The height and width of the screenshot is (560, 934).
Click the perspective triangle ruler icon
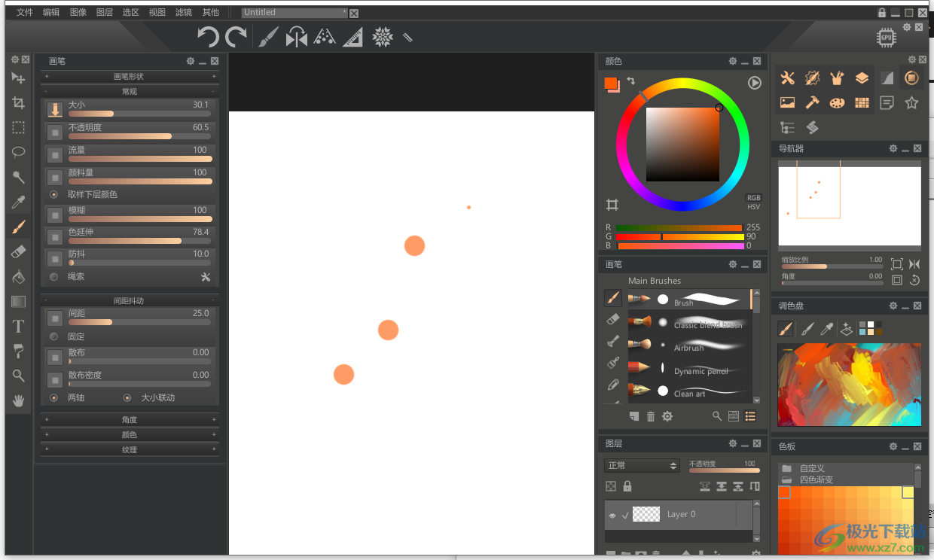tap(353, 36)
